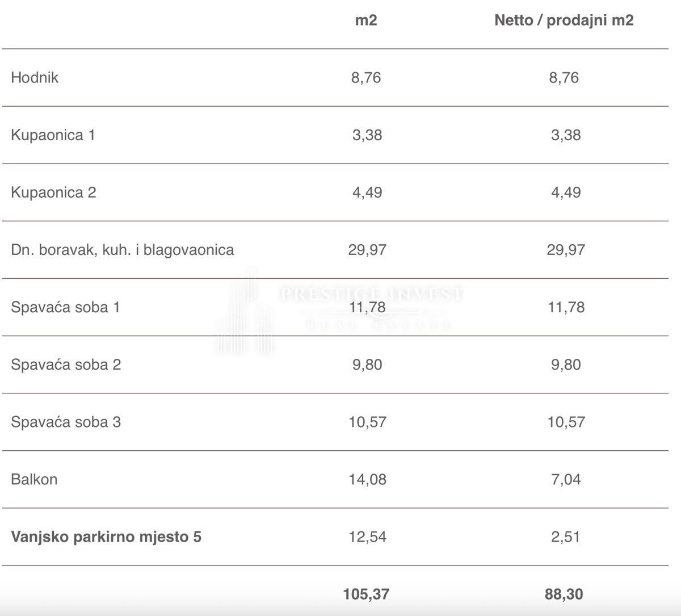Viewport: 681px width, 616px height.
Task: Select the Balkon 7,04 net value
Action: [x=566, y=479]
